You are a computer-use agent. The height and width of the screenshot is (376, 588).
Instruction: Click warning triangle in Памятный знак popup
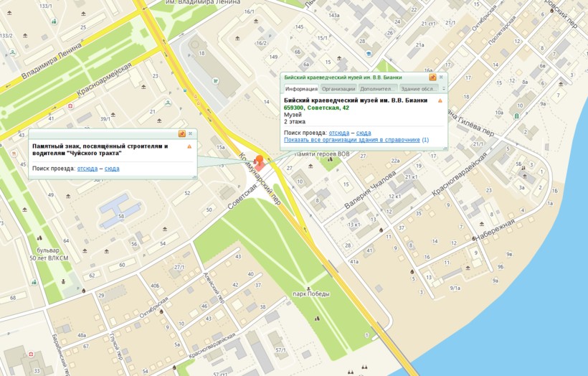pos(189,146)
